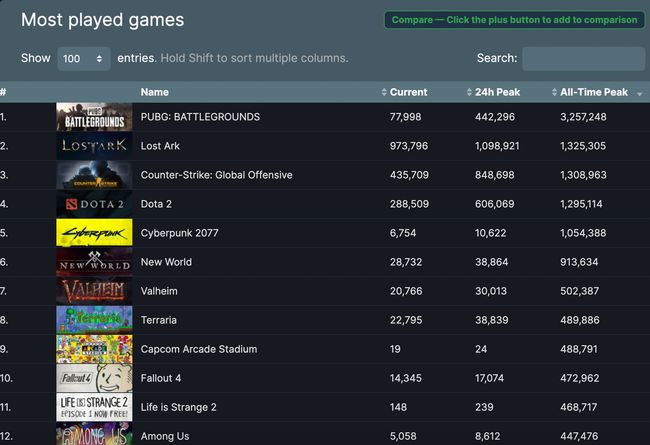
Task: Click the yellow Cyberpunk banner image
Action: pos(93,233)
